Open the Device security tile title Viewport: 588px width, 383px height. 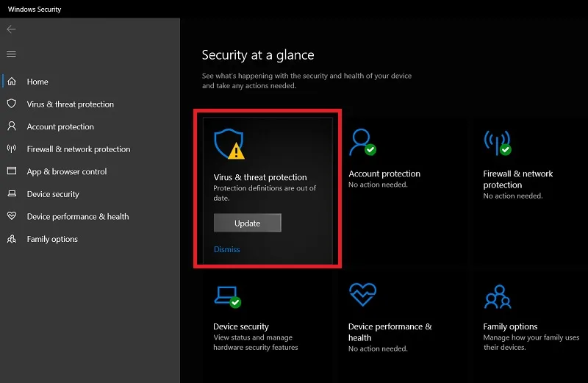click(x=241, y=326)
